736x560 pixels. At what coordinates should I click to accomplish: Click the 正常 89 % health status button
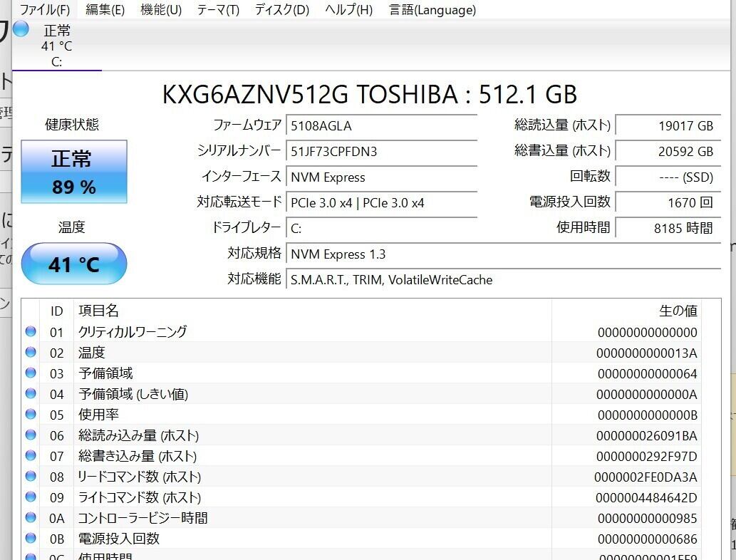pyautogui.click(x=74, y=172)
